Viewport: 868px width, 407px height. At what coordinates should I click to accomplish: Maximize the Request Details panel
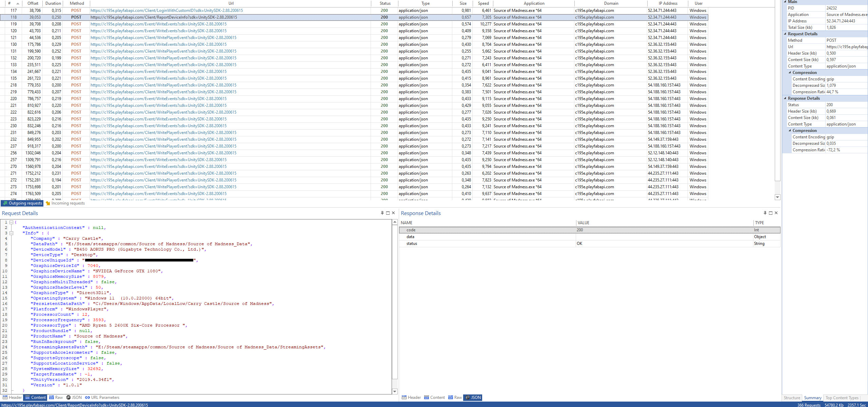point(388,213)
